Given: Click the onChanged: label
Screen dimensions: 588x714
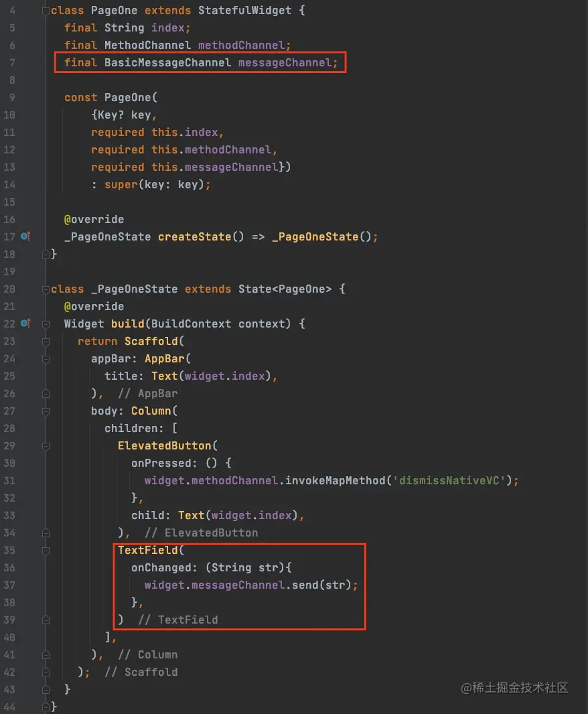Looking at the screenshot, I should point(164,568).
